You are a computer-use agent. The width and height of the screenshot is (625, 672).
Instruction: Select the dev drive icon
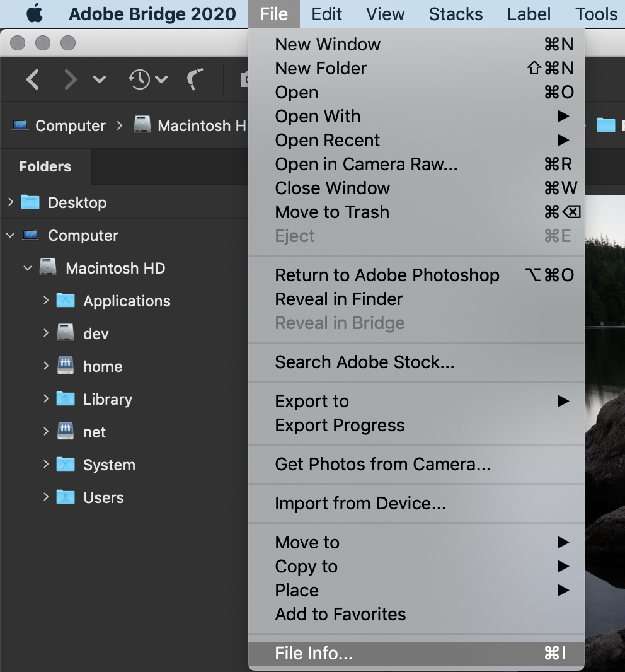(x=66, y=333)
